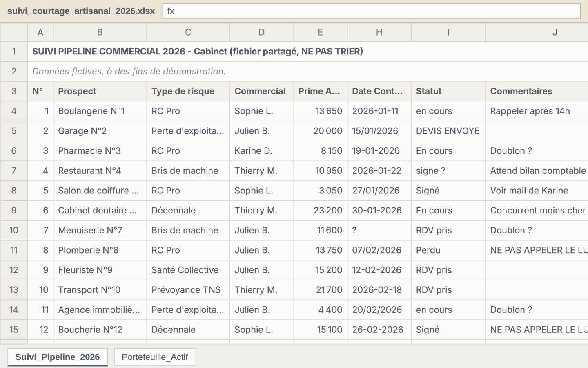Select row 7 header
Screen dimensions: 588x368
pyautogui.click(x=14, y=171)
